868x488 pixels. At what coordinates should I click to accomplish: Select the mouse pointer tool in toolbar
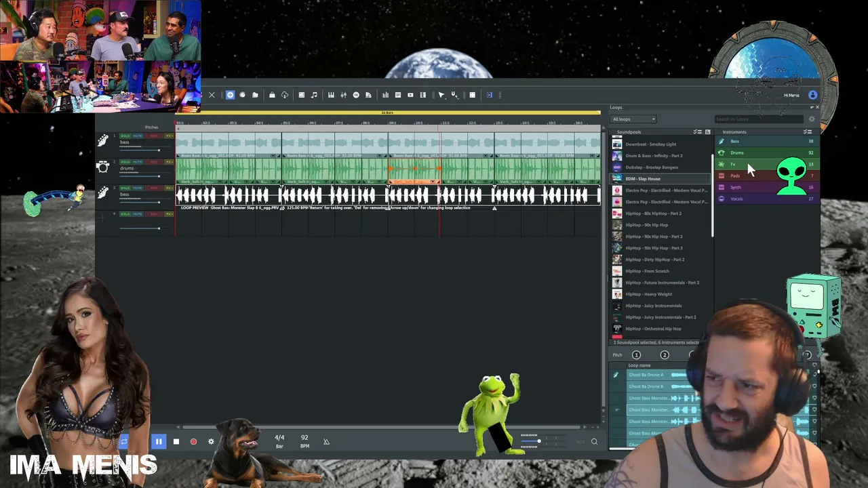(441, 95)
